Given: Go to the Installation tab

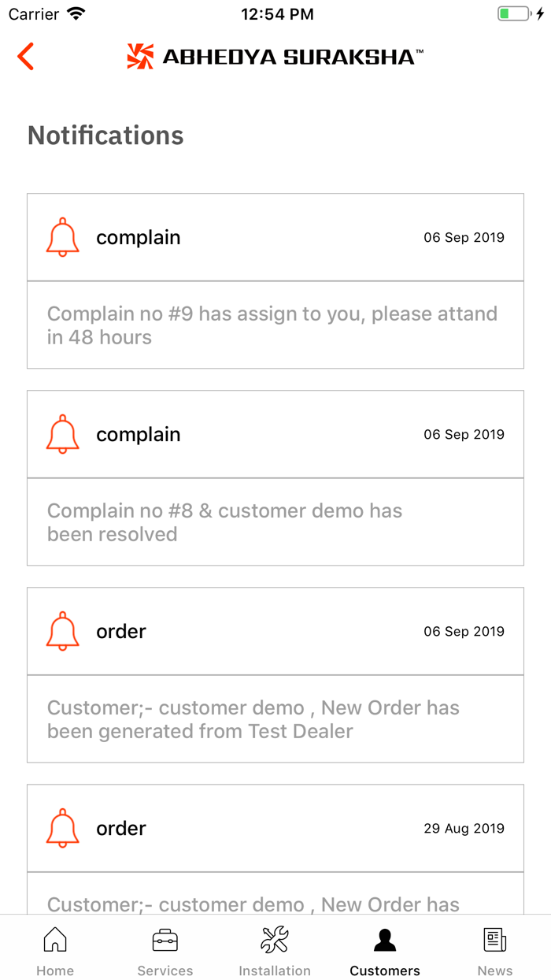Looking at the screenshot, I should (275, 950).
